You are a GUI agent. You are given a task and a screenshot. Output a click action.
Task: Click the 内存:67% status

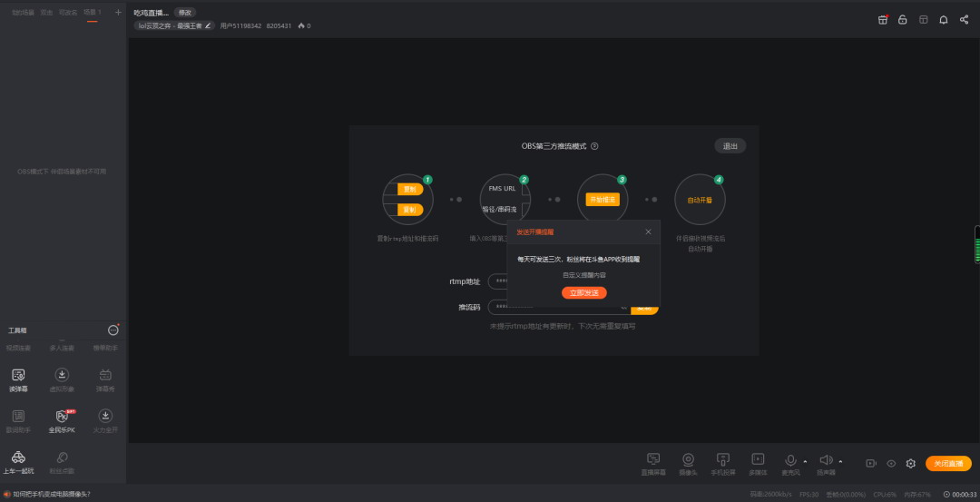(916, 494)
